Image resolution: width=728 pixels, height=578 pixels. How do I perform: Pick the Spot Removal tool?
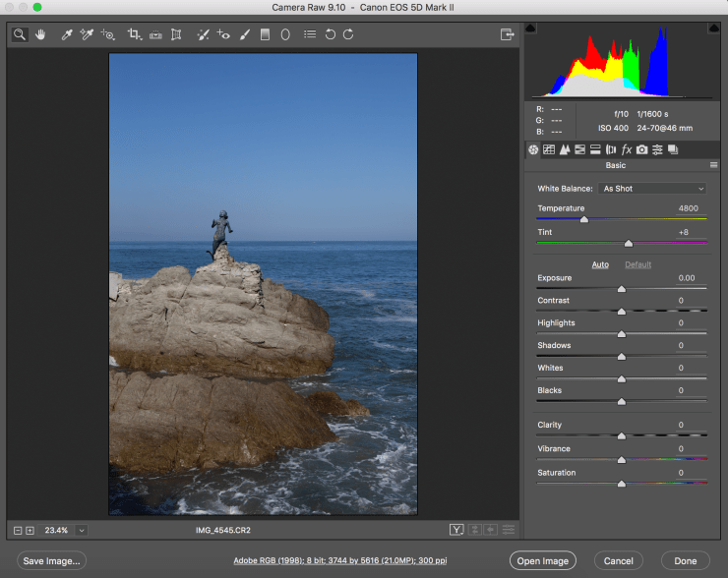tap(202, 34)
